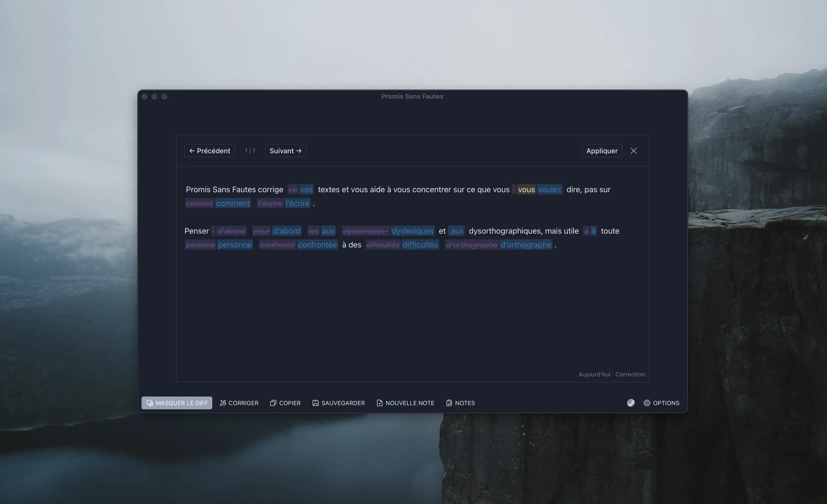Go to previous correction with Précédent
Screen dimensions: 827x504
[209, 151]
